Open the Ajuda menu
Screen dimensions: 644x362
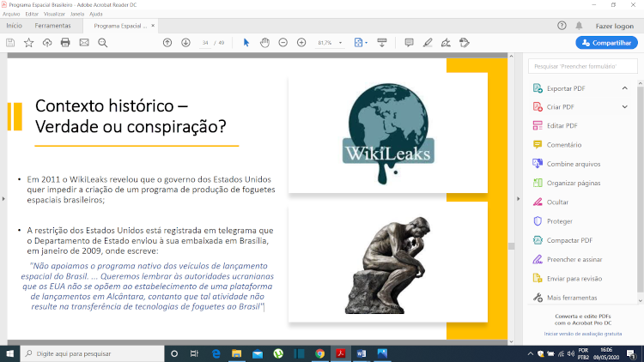(96, 14)
